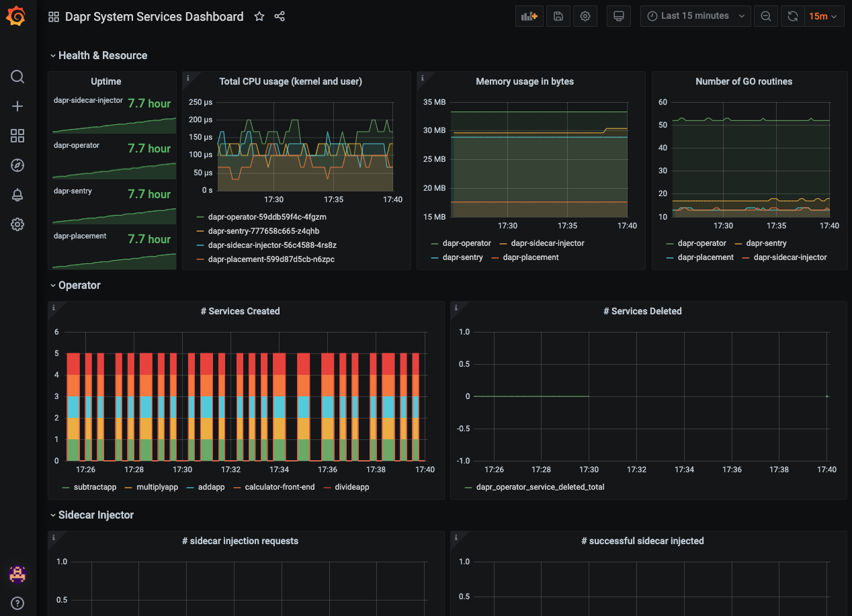Open Explore using the compass icon
852x616 pixels.
(x=17, y=165)
